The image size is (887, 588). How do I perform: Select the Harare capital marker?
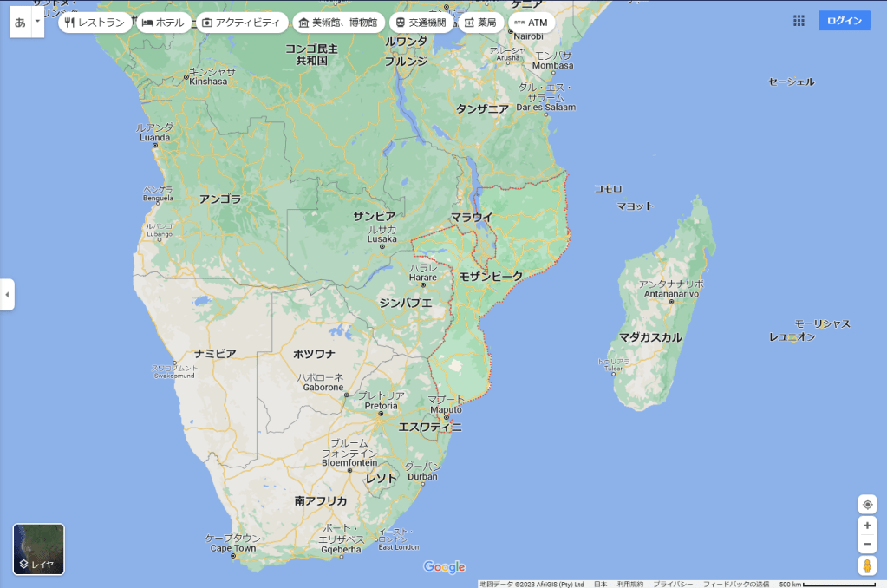pyautogui.click(x=423, y=284)
